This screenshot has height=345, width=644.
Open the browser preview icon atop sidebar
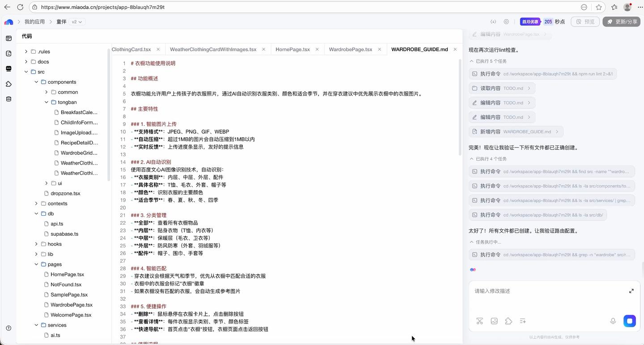coord(8,38)
